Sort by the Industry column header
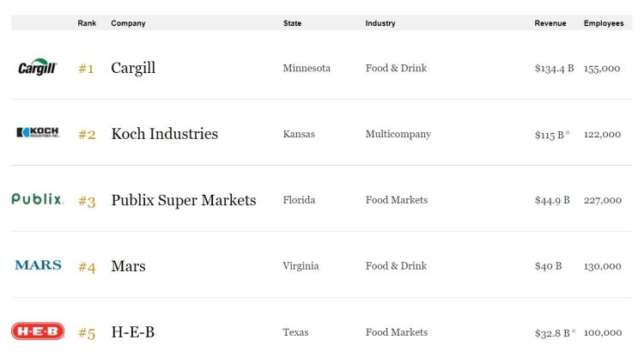This screenshot has width=644, height=358. coord(380,23)
